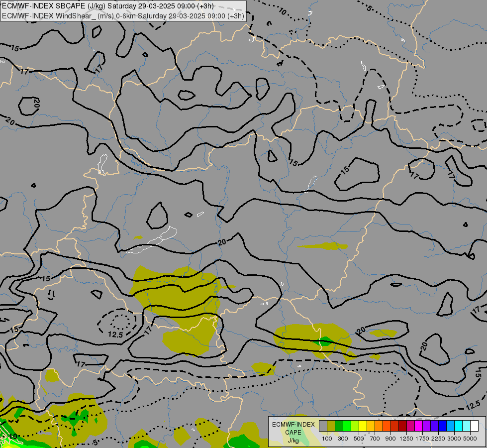Click the legend value 700
Viewport: 487px width, 448px height.
pyautogui.click(x=375, y=439)
